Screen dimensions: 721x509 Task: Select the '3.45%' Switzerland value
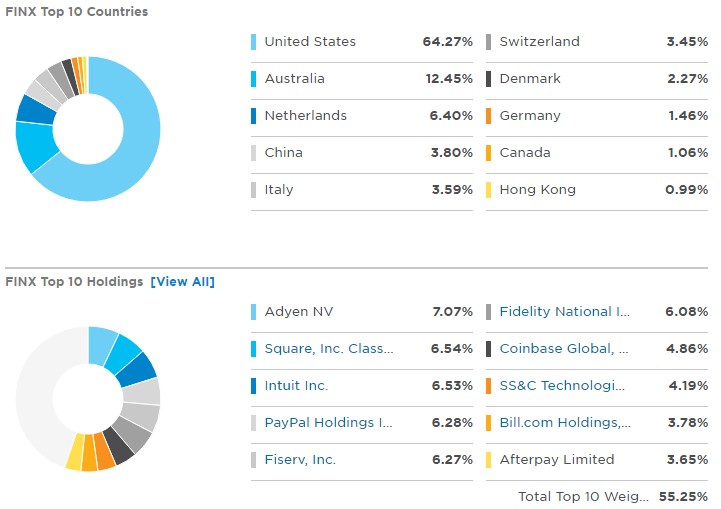687,42
